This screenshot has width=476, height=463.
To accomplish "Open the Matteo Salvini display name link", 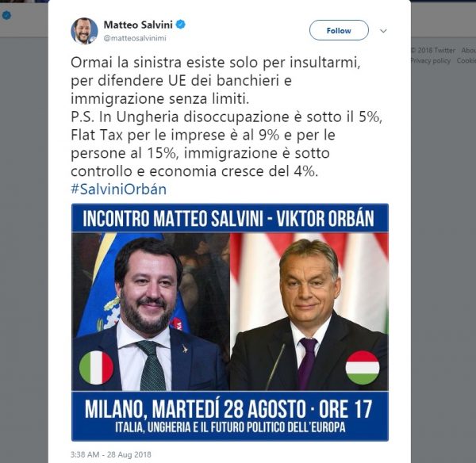I will (139, 24).
